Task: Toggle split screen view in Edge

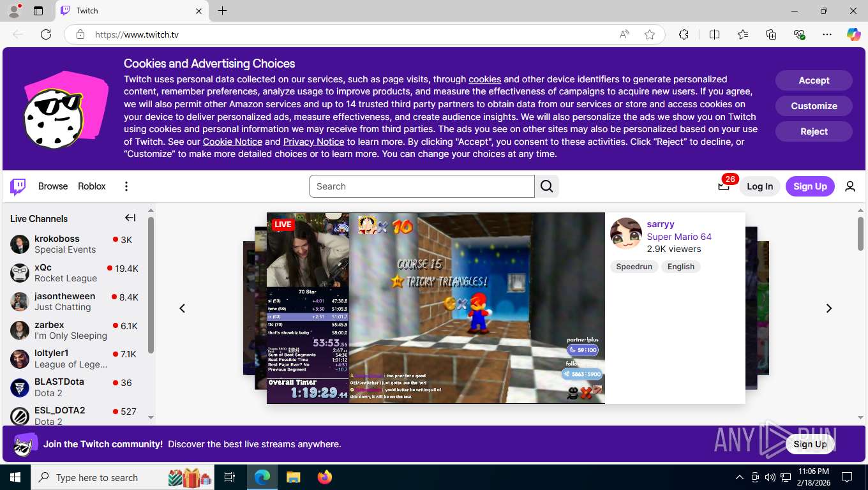Action: point(715,34)
